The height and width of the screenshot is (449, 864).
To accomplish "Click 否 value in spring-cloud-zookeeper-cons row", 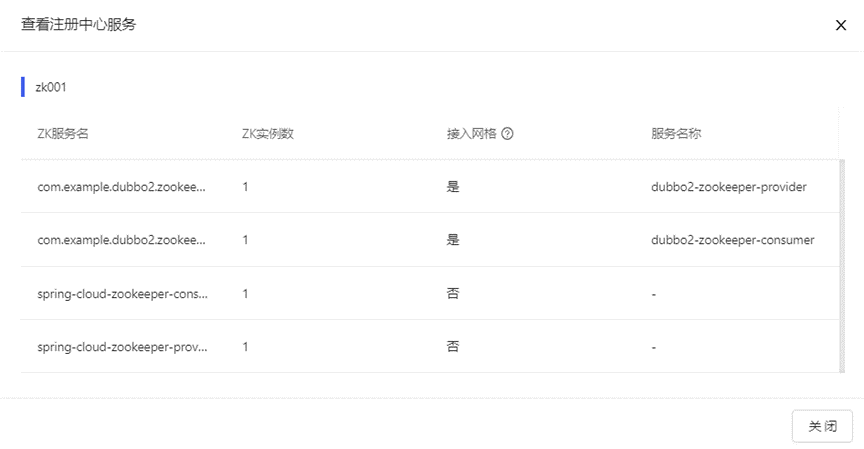I will click(x=453, y=293).
